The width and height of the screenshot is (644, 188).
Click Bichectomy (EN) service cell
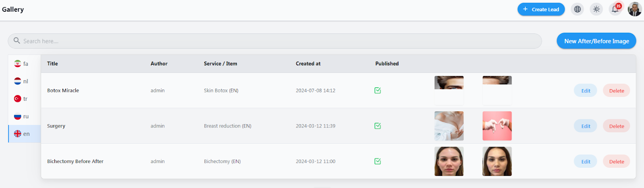[x=222, y=161]
